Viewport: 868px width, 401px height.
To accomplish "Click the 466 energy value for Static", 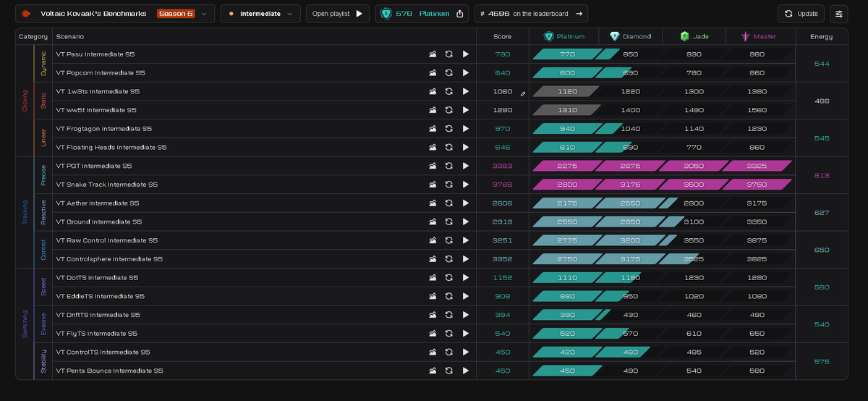I will 822,101.
